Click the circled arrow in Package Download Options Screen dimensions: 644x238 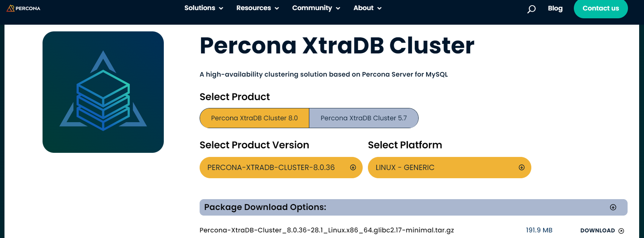click(613, 207)
